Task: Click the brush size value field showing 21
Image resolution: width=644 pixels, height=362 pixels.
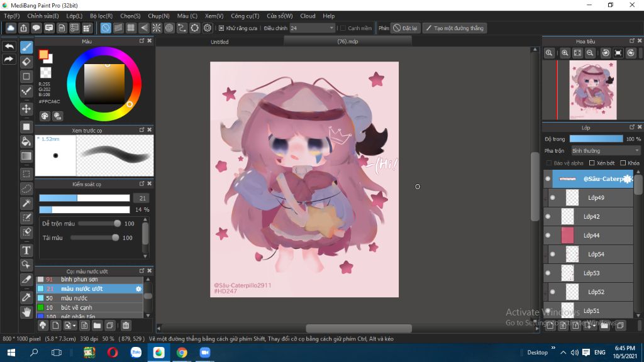Action: click(142, 198)
